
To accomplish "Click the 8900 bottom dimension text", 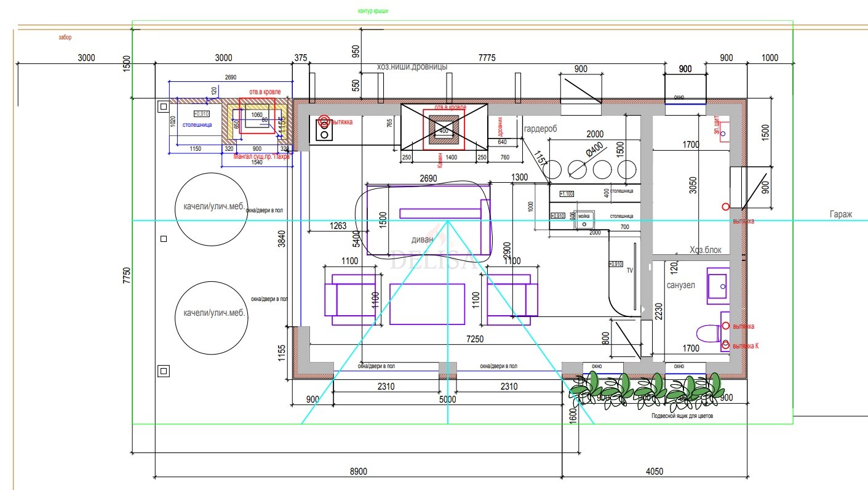I will [x=358, y=471].
